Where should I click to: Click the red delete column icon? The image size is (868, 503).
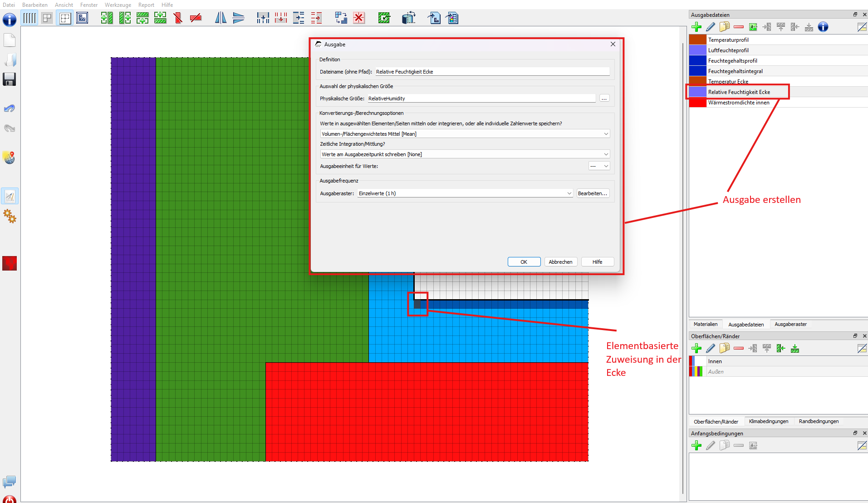[x=178, y=18]
